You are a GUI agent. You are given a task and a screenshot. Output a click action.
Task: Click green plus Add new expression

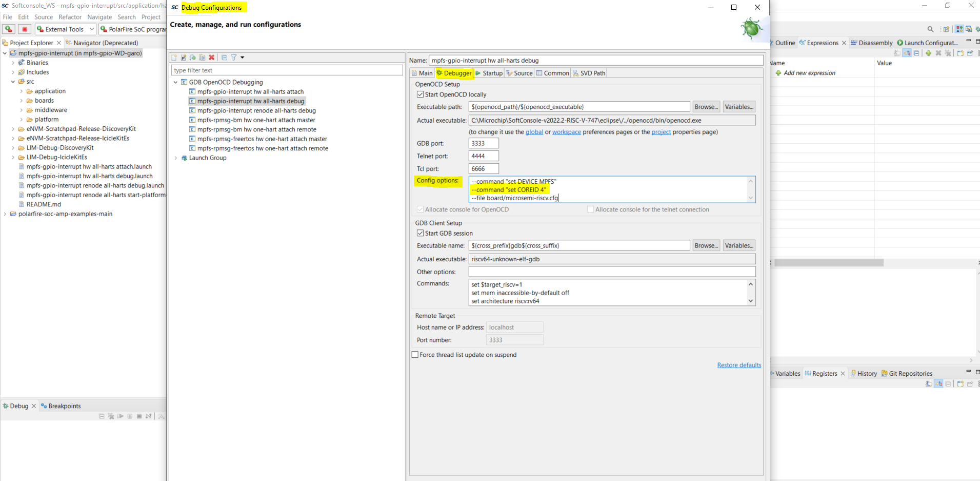pyautogui.click(x=778, y=73)
